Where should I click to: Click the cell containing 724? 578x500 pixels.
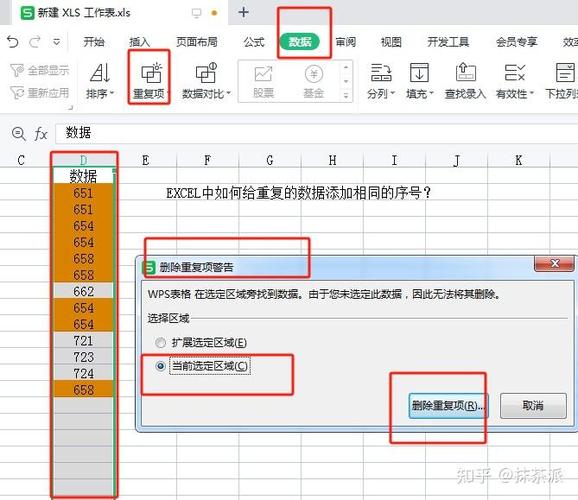[x=83, y=373]
